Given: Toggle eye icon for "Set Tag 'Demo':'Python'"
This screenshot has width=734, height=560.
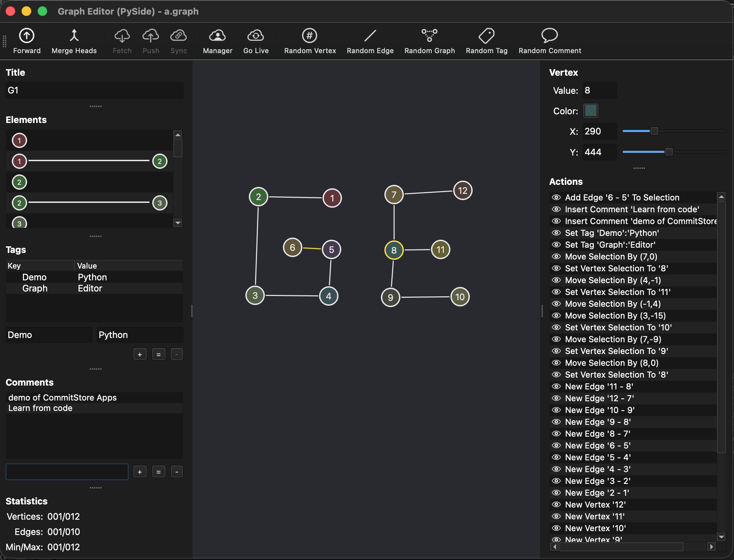Looking at the screenshot, I should (x=556, y=233).
